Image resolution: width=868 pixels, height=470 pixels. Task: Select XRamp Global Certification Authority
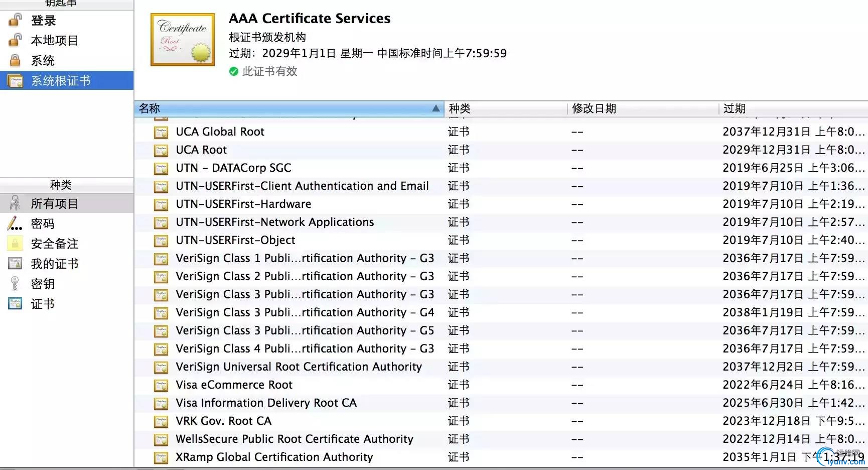pyautogui.click(x=501, y=457)
